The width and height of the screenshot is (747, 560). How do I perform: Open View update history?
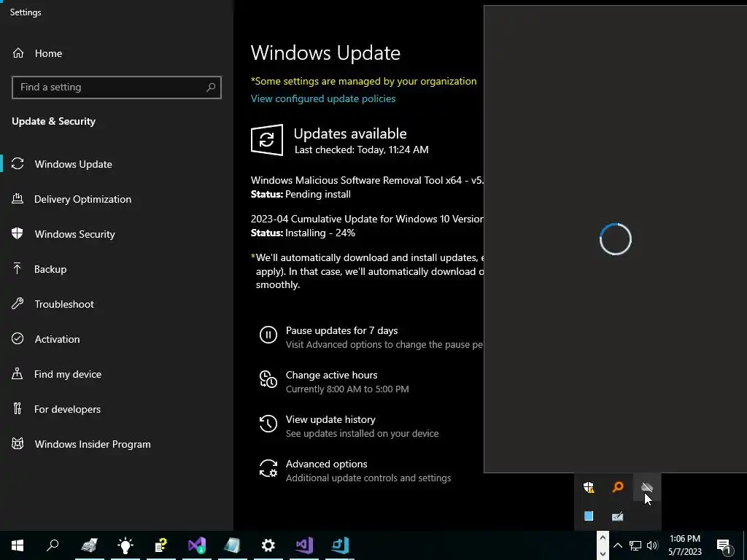(x=330, y=419)
